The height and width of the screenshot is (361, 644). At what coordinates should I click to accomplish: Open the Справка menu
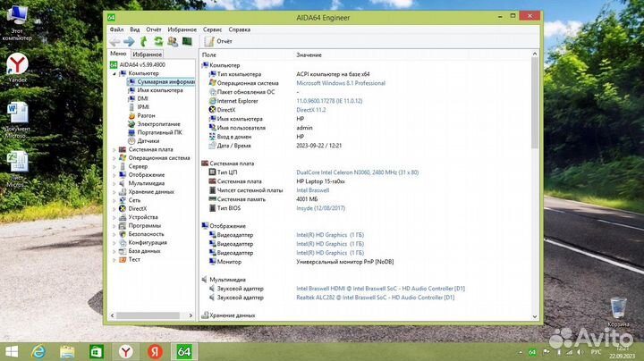click(240, 29)
